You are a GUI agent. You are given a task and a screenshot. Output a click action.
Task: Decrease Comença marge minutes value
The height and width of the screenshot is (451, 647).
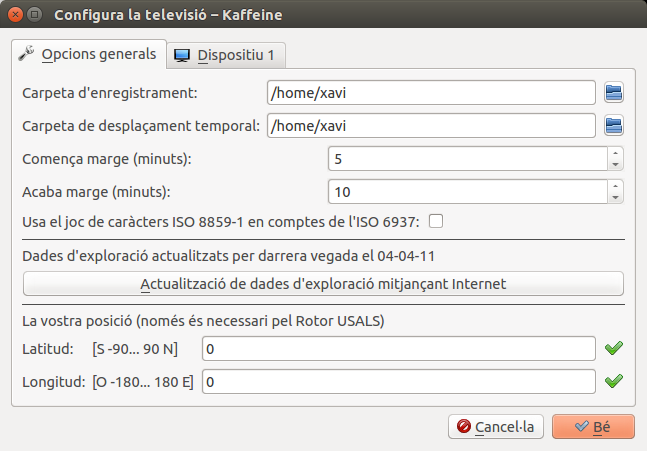pos(615,165)
